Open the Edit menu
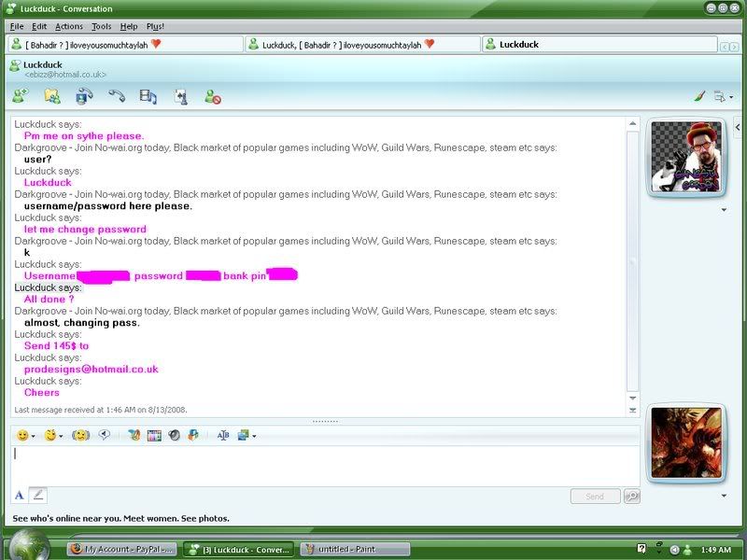 (x=39, y=27)
